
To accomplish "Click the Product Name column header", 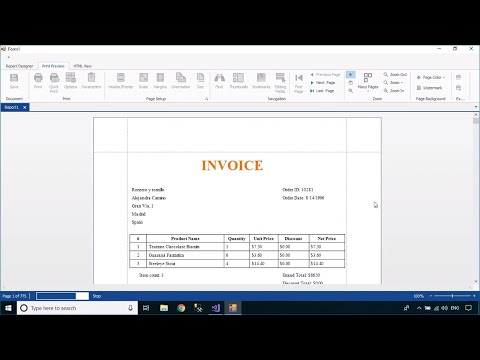I will [x=185, y=239].
